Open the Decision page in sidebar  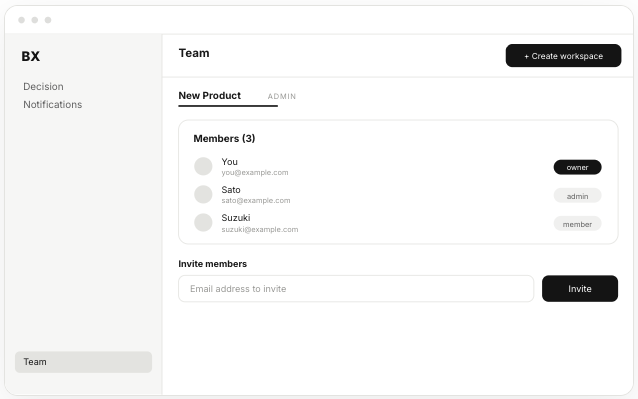coord(43,87)
